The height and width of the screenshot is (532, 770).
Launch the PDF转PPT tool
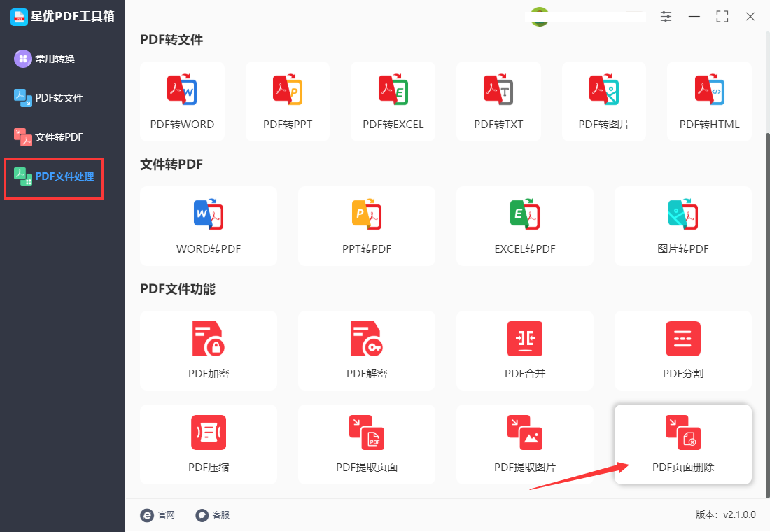pos(288,101)
